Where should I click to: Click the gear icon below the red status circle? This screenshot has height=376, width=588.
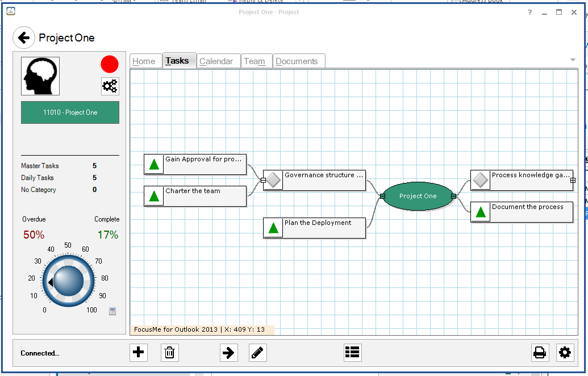click(110, 86)
